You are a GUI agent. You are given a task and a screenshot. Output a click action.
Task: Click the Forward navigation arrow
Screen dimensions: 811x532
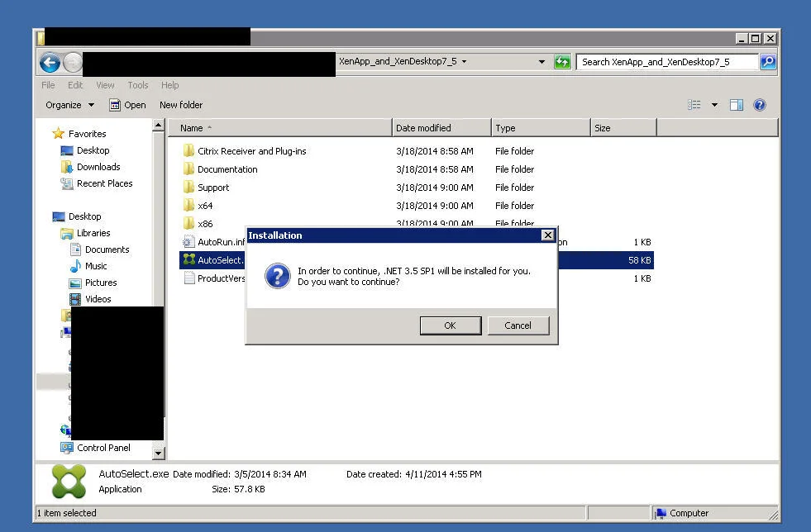coord(73,63)
